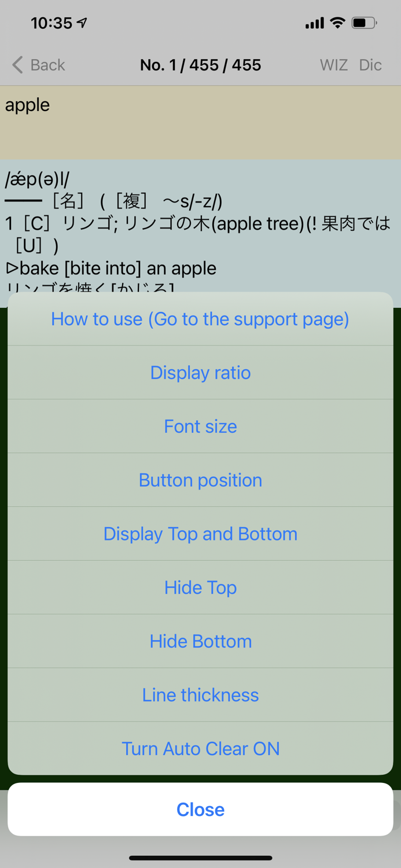Image resolution: width=401 pixels, height=868 pixels.
Task: Open the Font size settings
Action: (200, 426)
